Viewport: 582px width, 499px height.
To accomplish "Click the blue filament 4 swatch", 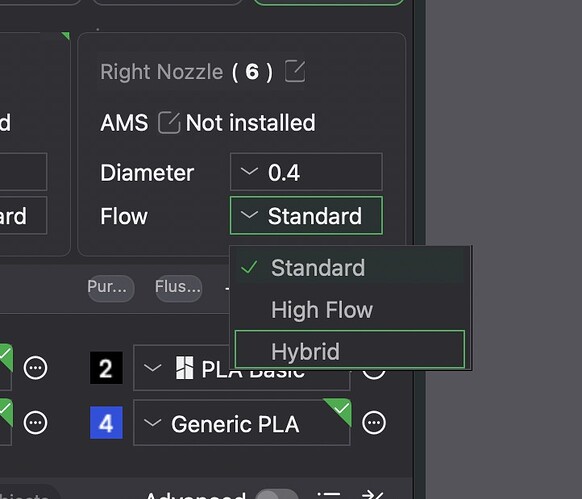I will point(107,423).
